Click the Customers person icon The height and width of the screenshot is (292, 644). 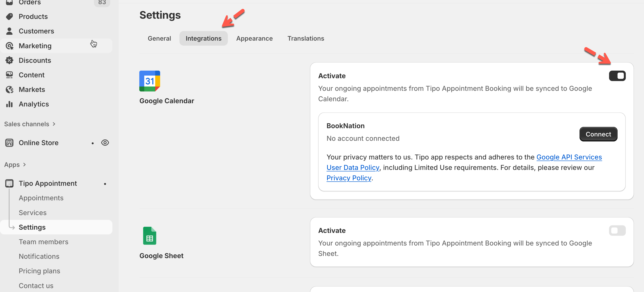click(x=10, y=31)
